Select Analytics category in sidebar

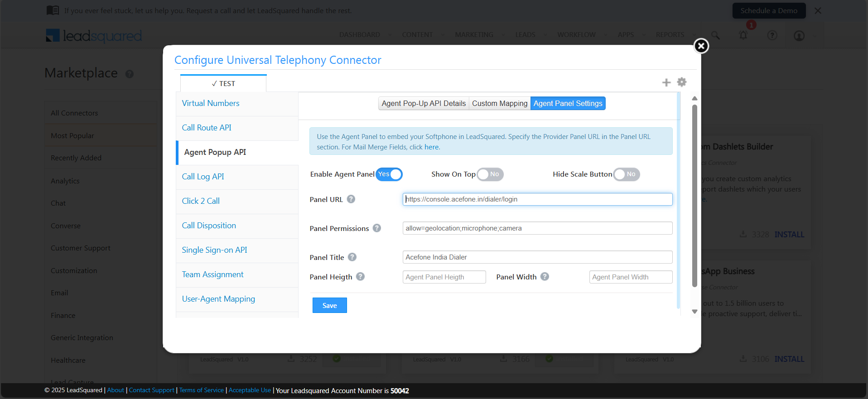pos(101,181)
